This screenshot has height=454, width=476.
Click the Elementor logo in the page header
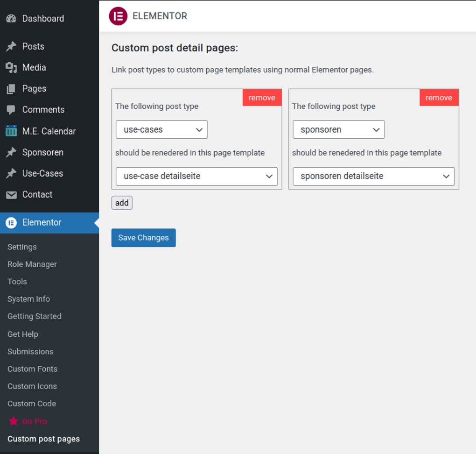point(118,16)
